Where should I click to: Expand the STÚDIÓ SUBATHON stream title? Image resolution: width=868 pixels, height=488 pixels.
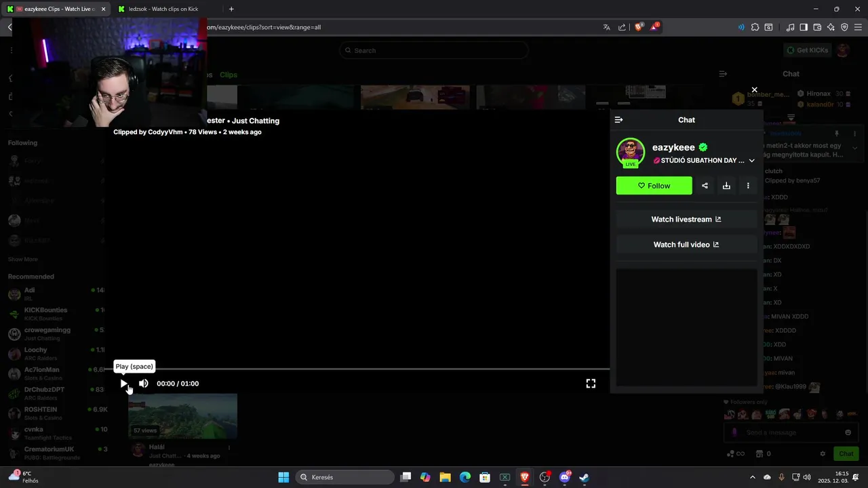coord(751,161)
